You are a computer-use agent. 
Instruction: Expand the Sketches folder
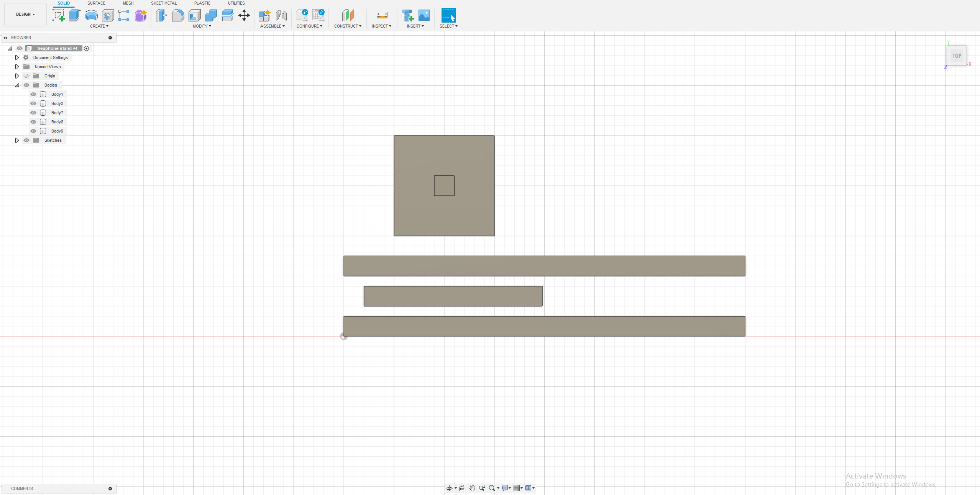(17, 140)
